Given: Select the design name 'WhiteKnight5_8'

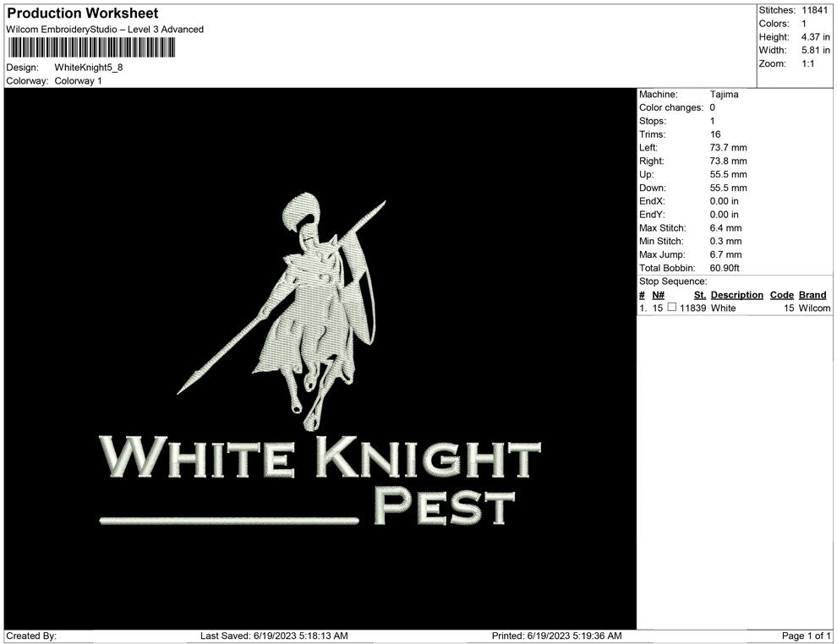Looking at the screenshot, I should [x=89, y=68].
